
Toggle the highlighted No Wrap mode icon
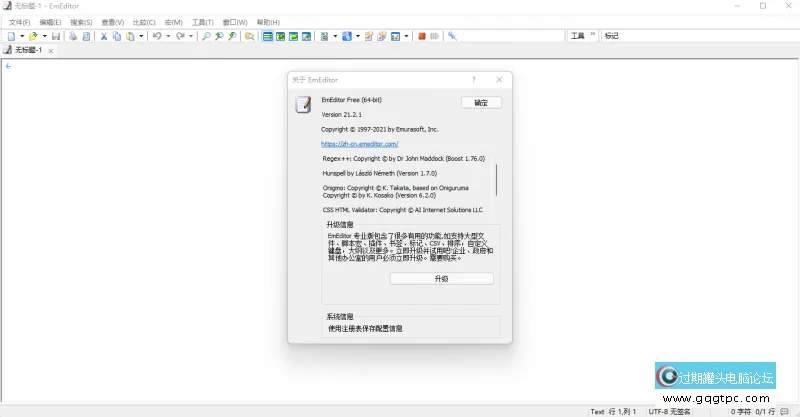click(x=267, y=36)
